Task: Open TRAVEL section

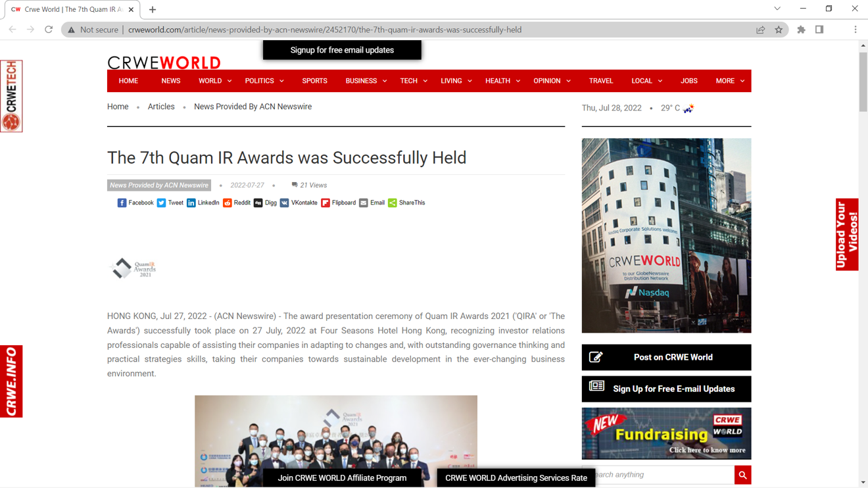Action: pos(601,81)
